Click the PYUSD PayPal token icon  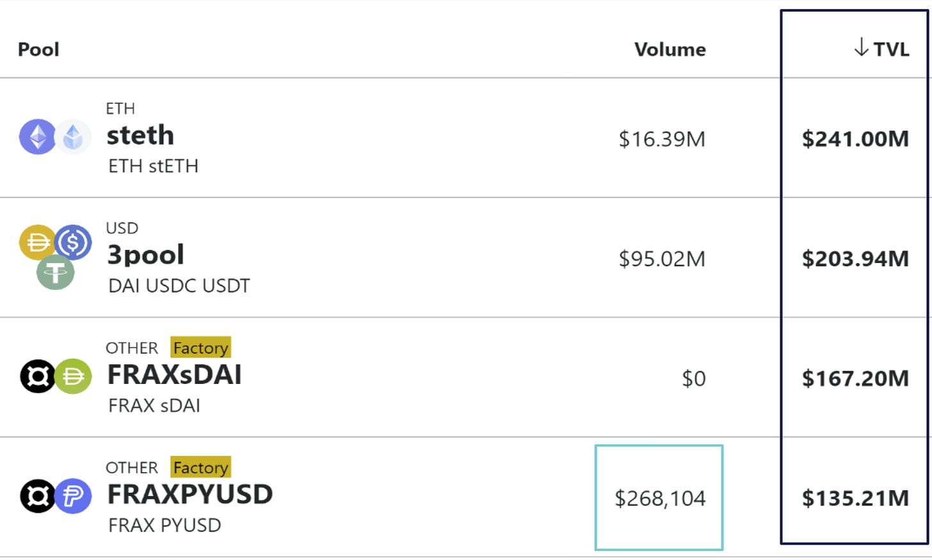coord(73,496)
